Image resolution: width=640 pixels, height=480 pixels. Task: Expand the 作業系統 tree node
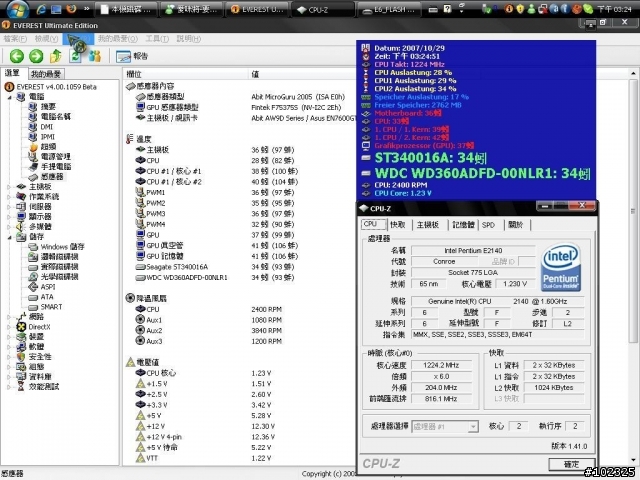point(9,197)
